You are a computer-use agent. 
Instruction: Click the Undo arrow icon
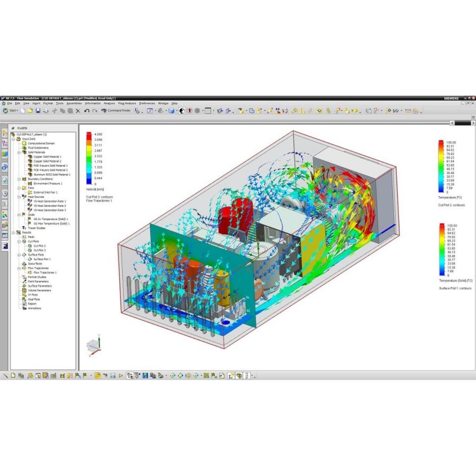[87, 111]
